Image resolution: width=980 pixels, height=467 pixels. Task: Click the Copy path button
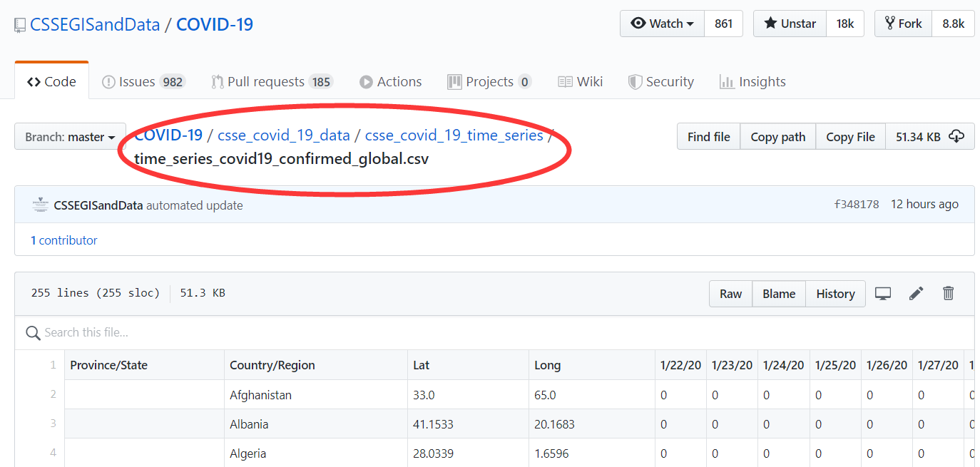pos(777,137)
